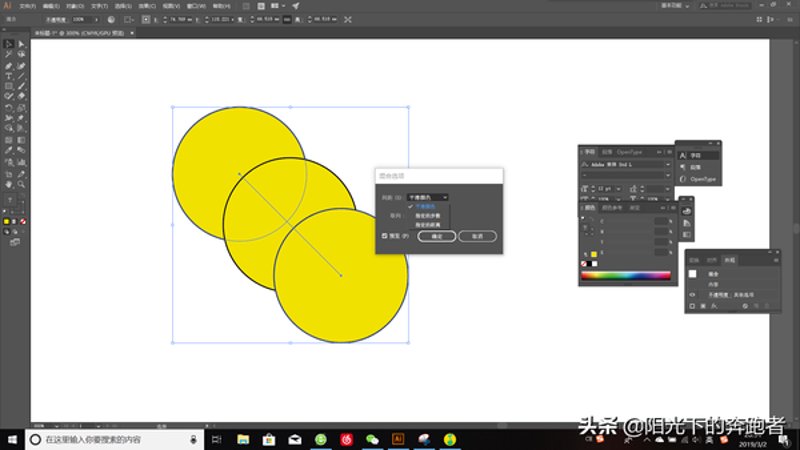Viewport: 800px width, 450px height.
Task: Open the Adobe font family dropdown
Action: [667, 165]
